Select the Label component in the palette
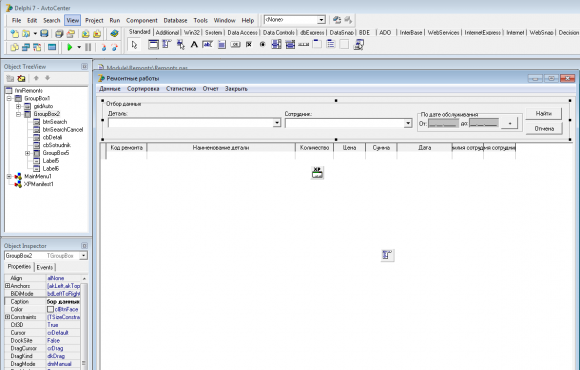This screenshot has height=370, width=580. click(194, 45)
